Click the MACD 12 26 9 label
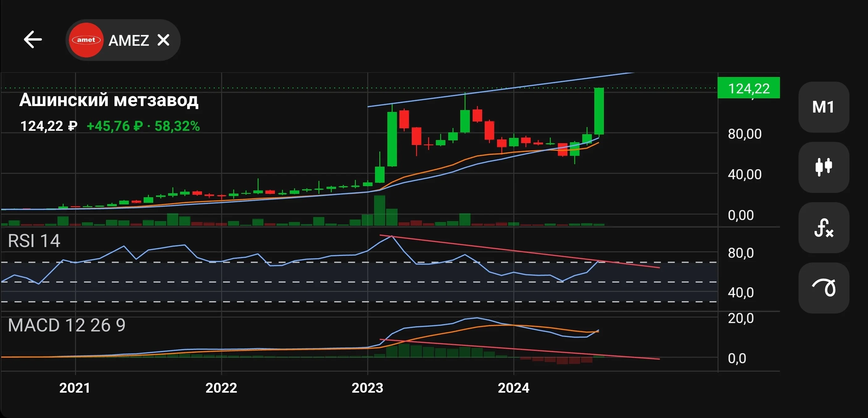Image resolution: width=868 pixels, height=418 pixels. point(66,325)
